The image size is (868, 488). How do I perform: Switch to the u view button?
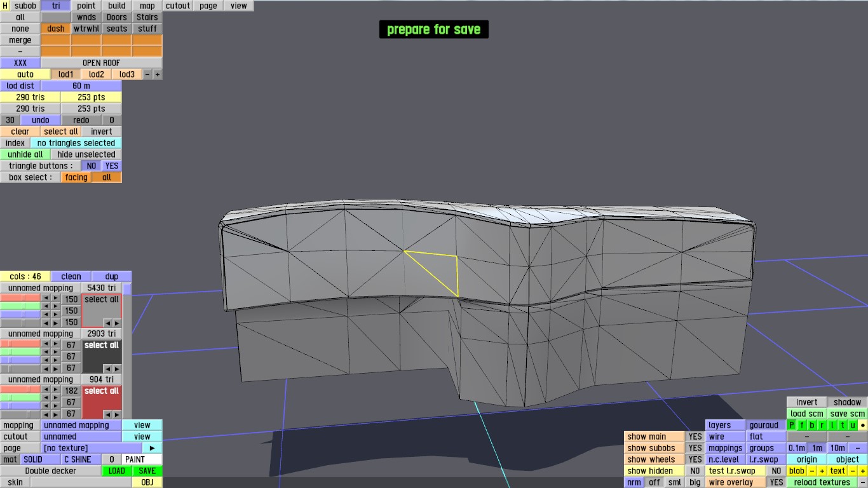coord(853,425)
